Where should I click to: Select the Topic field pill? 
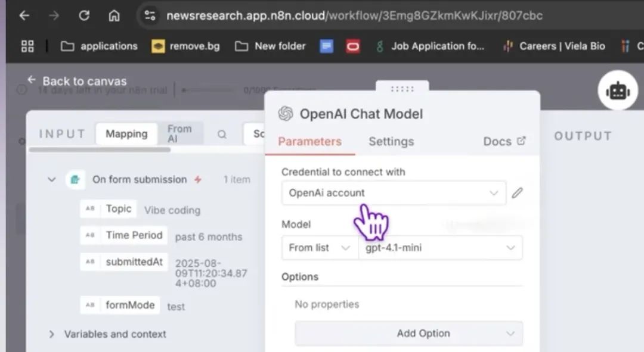coord(109,209)
